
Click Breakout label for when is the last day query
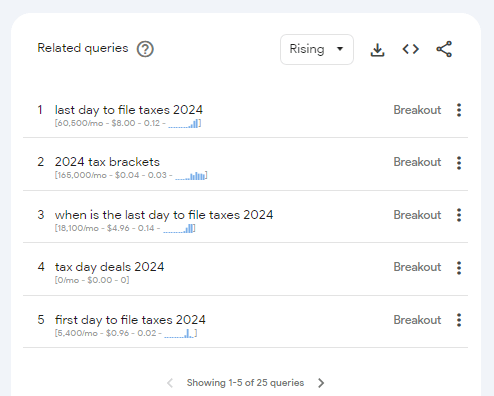tap(417, 215)
